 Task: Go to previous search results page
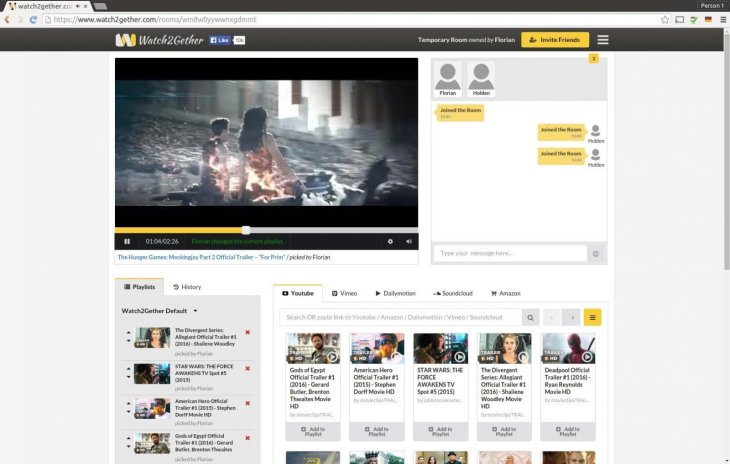click(552, 317)
